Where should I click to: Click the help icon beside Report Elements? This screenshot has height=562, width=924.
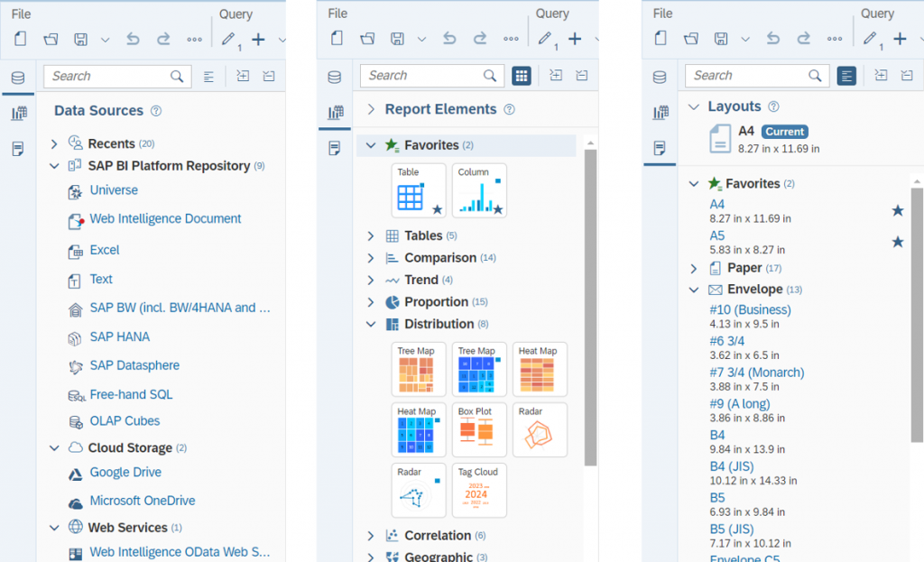coord(509,110)
